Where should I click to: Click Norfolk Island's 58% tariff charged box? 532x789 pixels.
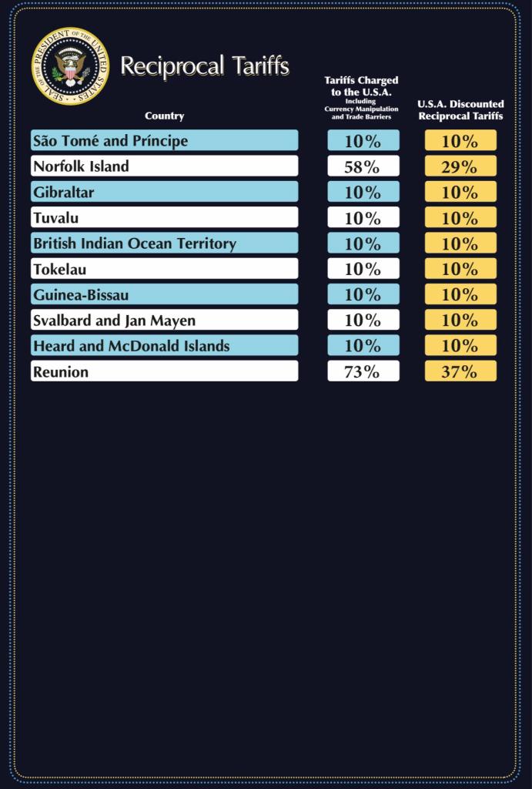pos(363,166)
